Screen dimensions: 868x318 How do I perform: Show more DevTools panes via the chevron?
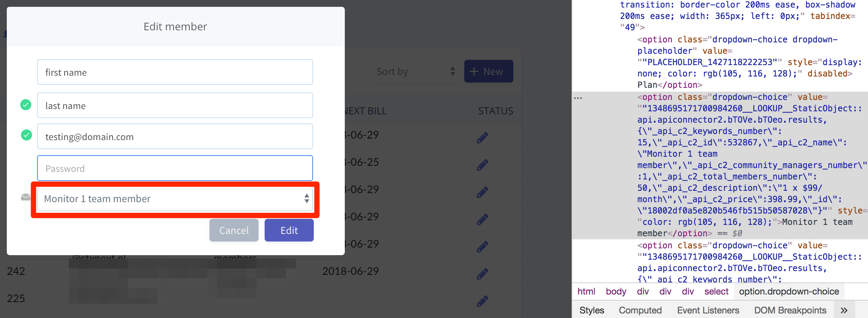844,310
